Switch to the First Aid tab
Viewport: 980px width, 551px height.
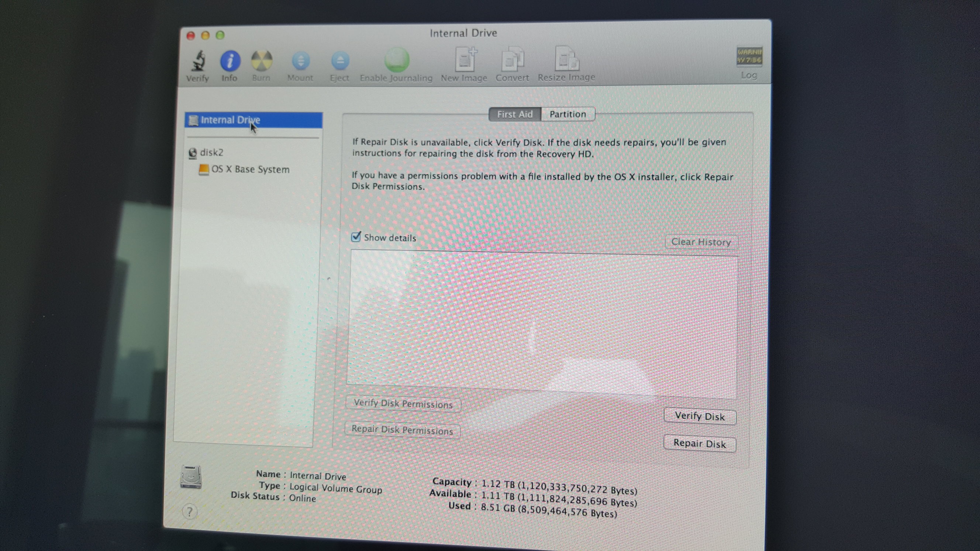[x=515, y=114]
